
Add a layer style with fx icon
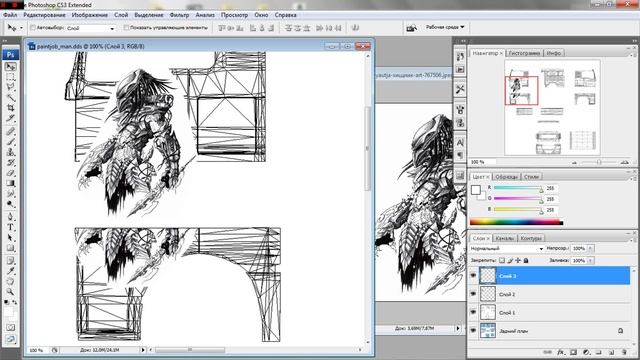(x=561, y=352)
